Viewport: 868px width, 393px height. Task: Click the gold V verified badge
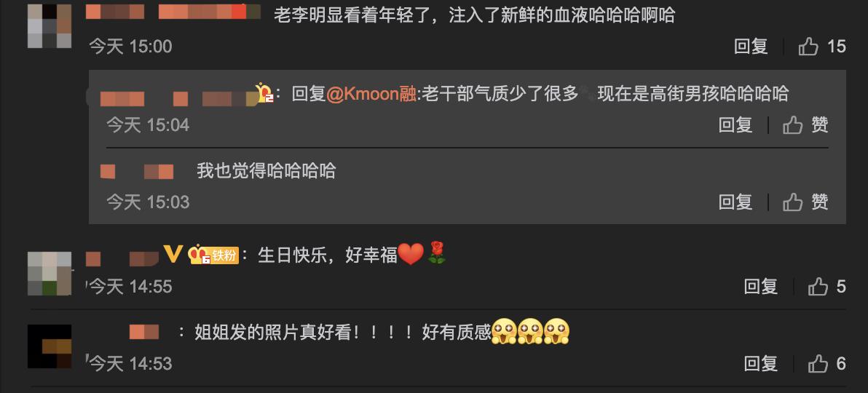173,255
